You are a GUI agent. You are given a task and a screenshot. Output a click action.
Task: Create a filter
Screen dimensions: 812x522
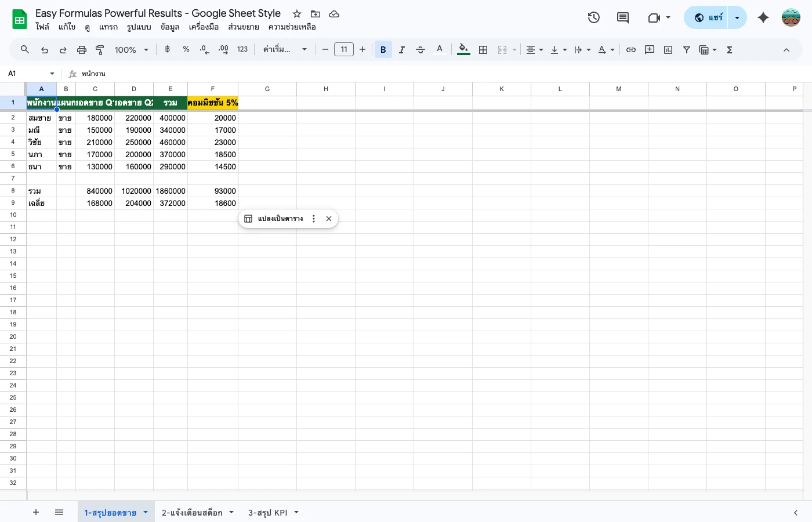686,49
